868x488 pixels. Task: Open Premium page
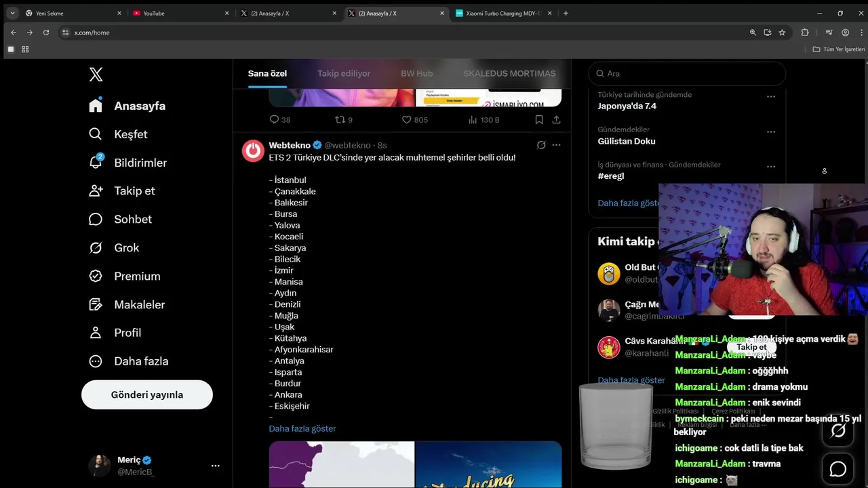[124, 276]
